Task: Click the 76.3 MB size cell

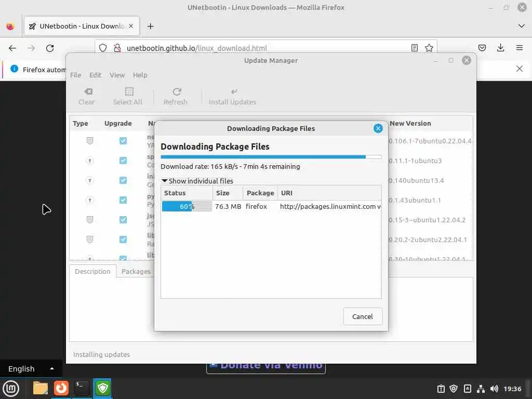Action: click(x=228, y=206)
